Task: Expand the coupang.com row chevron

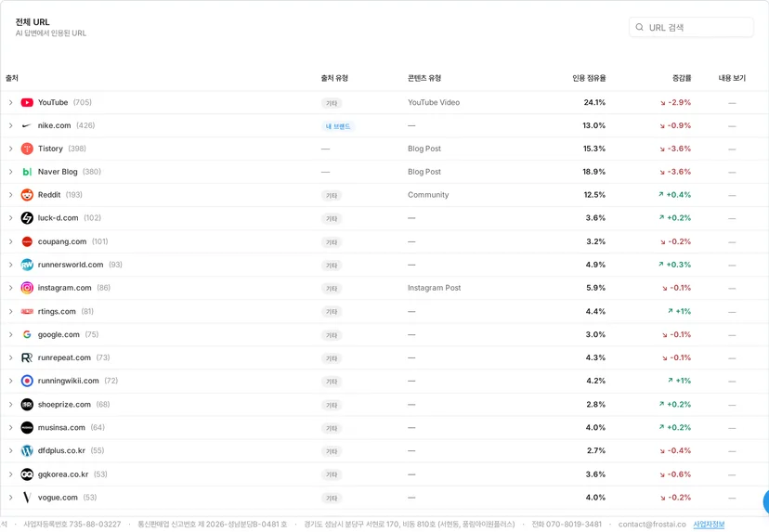Action: click(10, 241)
